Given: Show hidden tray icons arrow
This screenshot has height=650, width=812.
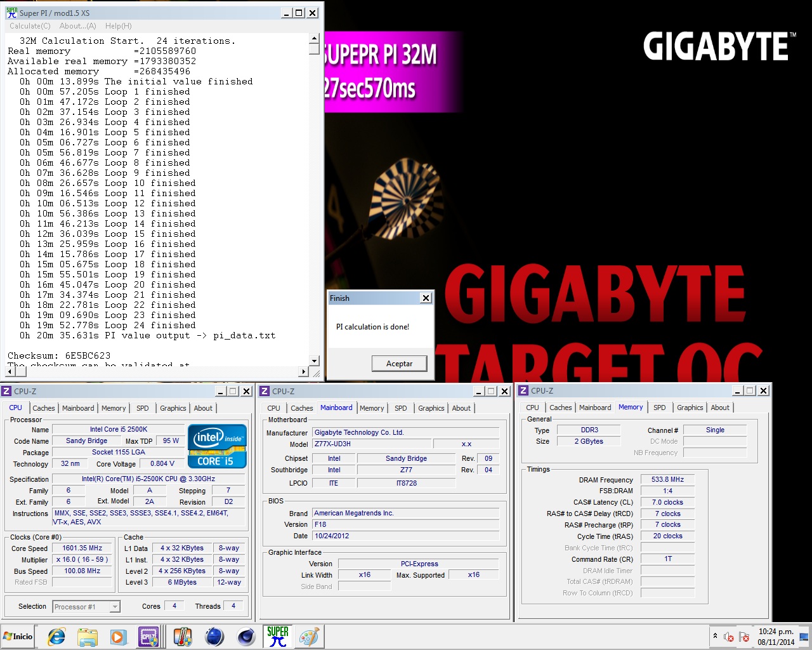Looking at the screenshot, I should pyautogui.click(x=715, y=636).
